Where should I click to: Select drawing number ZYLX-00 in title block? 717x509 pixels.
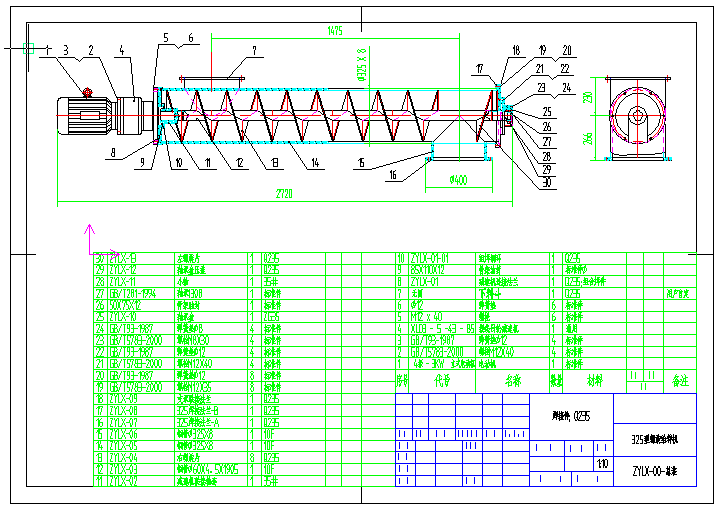coord(655,471)
